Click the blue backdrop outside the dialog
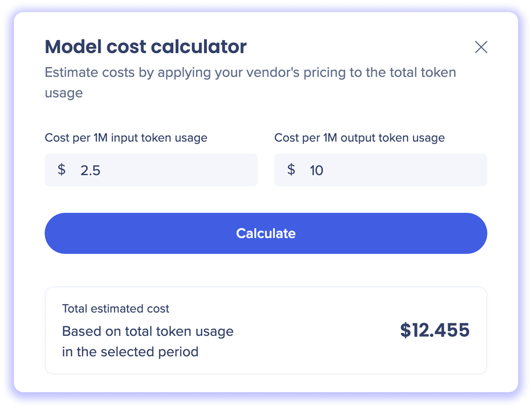532x408 pixels. [x=7, y=204]
